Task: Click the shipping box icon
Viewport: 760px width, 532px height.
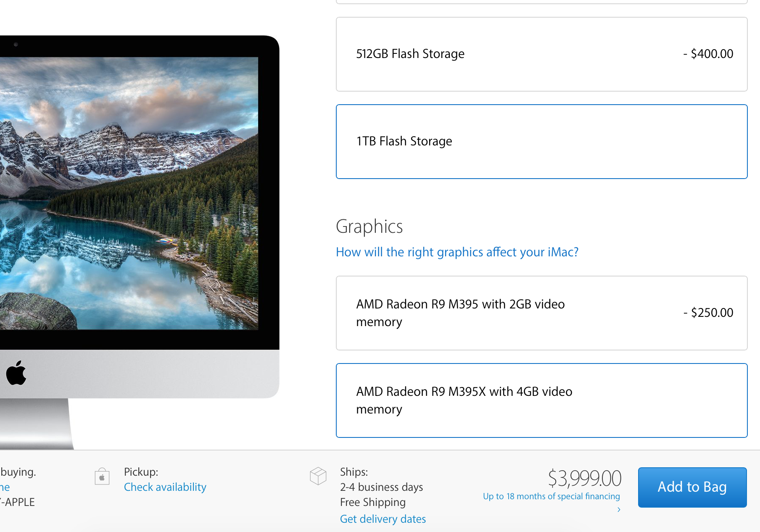Action: tap(318, 476)
